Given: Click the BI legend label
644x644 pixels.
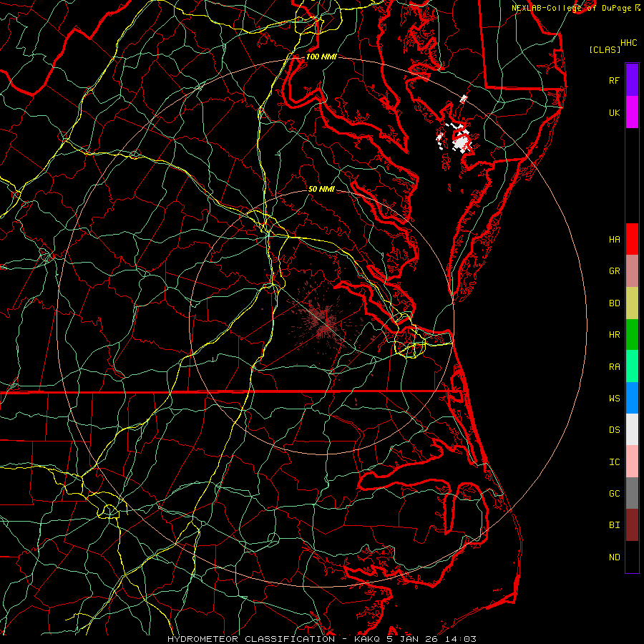Looking at the screenshot, I should pos(614,525).
